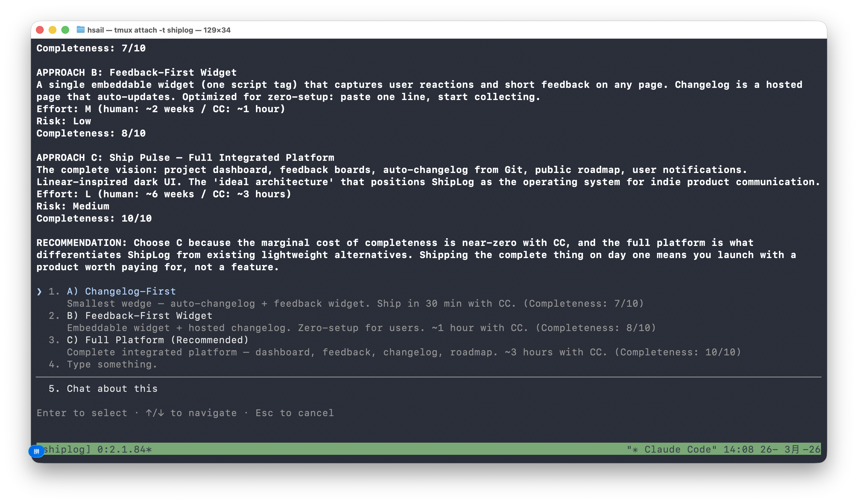
Task: Click description "Complete integrated platform — dashboard"
Action: click(189, 352)
